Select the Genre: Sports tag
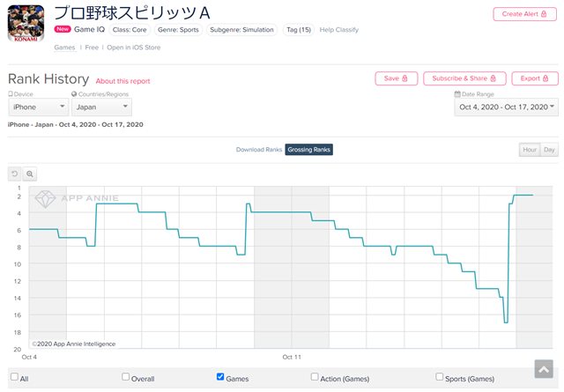This screenshot has width=564, height=392. (178, 30)
